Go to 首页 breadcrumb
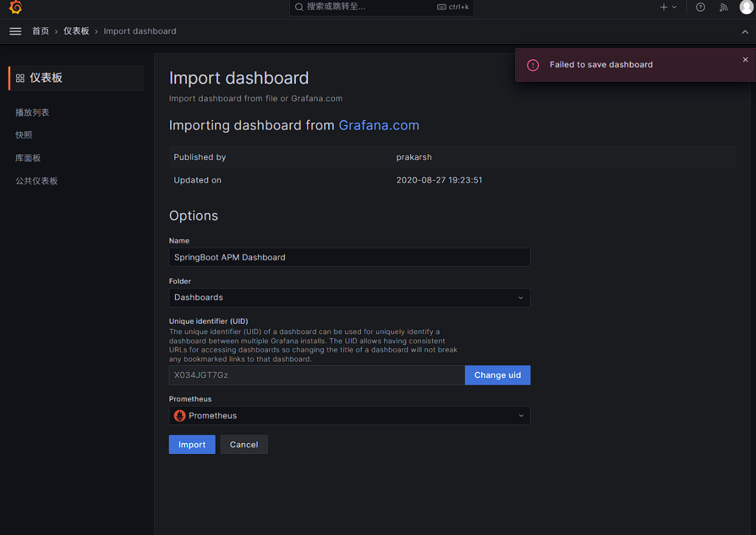This screenshot has width=756, height=535. point(41,31)
